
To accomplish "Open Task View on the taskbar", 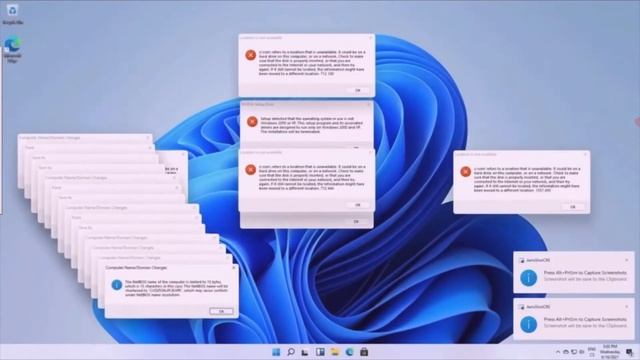I will tap(305, 352).
